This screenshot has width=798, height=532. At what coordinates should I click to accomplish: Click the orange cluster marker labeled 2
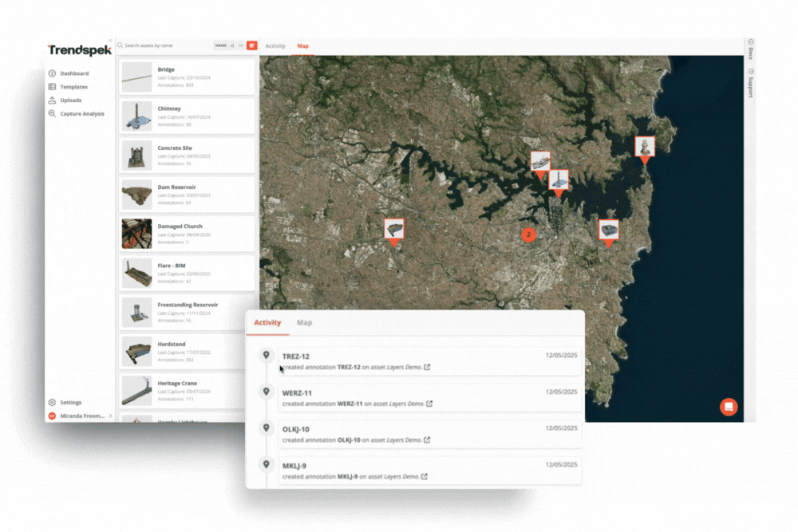pos(529,234)
